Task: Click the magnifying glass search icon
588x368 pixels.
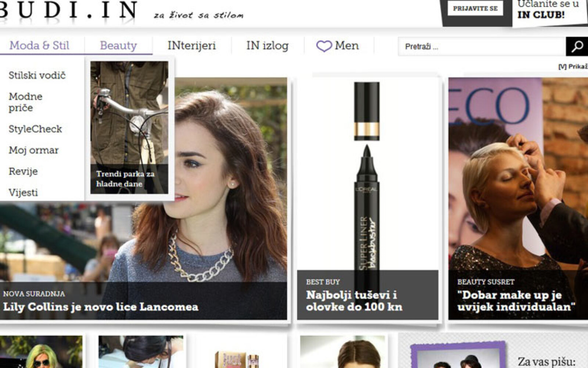Action: click(x=577, y=46)
